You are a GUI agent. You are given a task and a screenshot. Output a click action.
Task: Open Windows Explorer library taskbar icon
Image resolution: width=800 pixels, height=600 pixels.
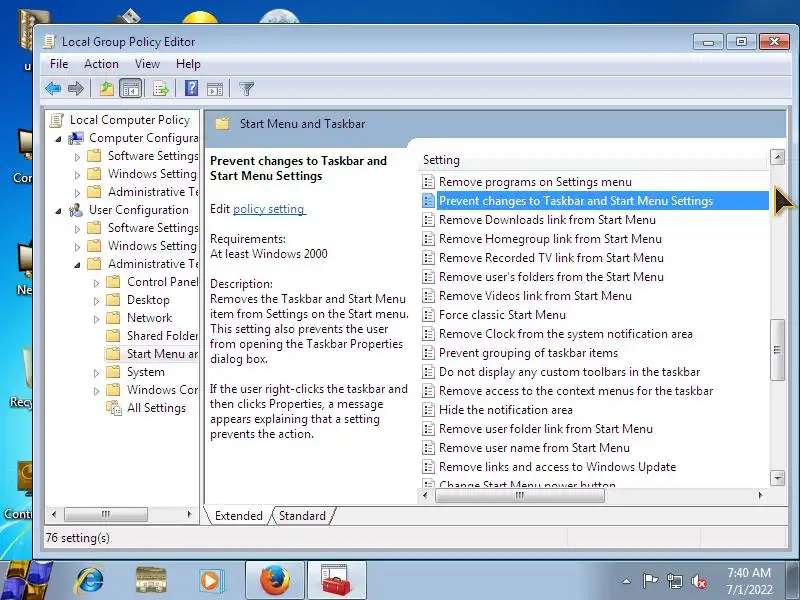[x=151, y=580]
